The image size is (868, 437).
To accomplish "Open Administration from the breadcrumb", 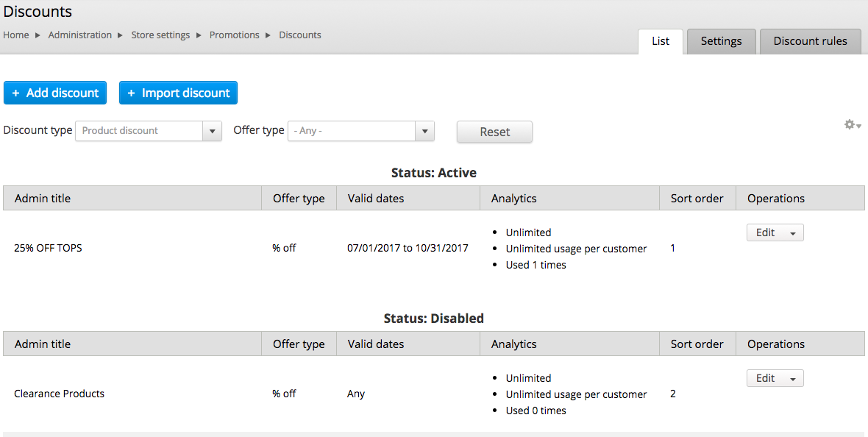I will pos(79,35).
